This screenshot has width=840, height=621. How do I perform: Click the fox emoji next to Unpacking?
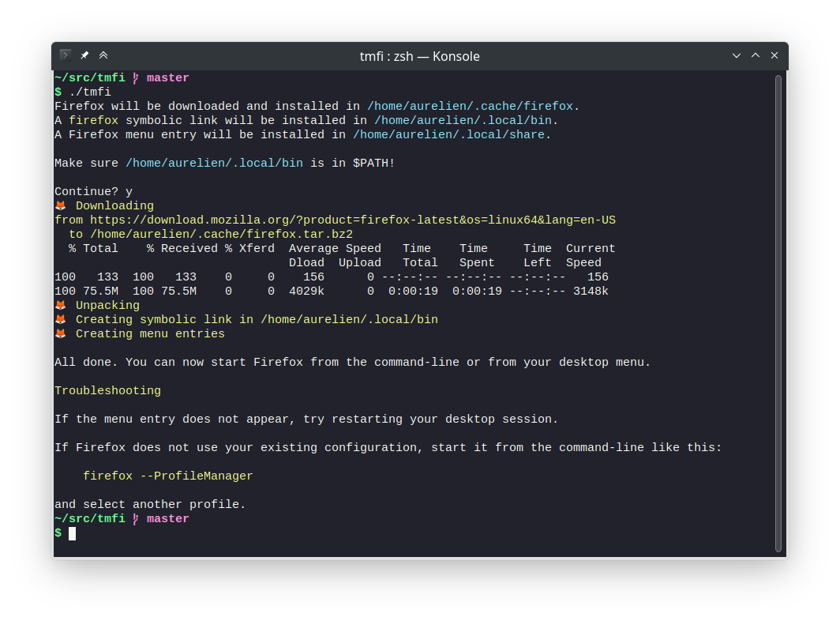coord(61,305)
